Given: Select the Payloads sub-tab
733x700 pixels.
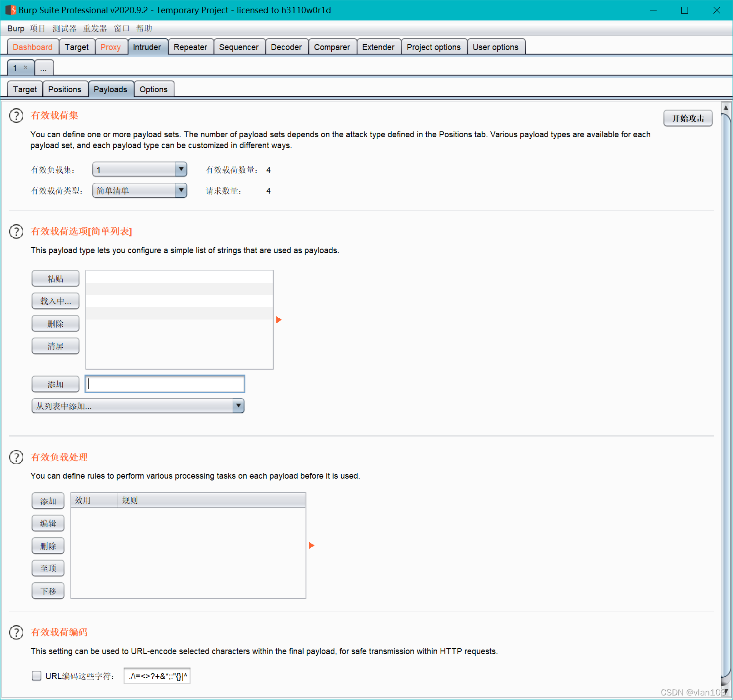Looking at the screenshot, I should 110,89.
